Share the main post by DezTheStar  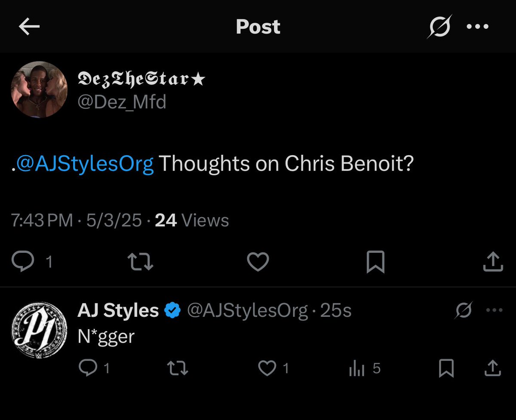coord(493,261)
